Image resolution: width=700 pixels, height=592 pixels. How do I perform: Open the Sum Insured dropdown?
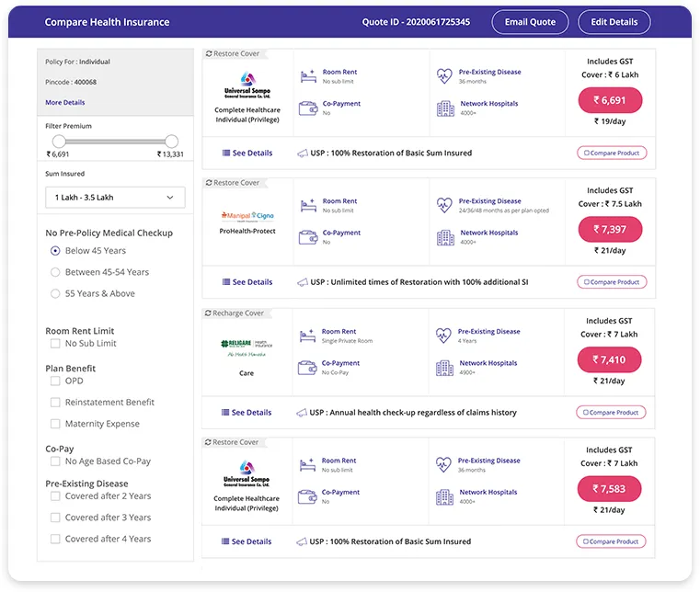pyautogui.click(x=115, y=198)
